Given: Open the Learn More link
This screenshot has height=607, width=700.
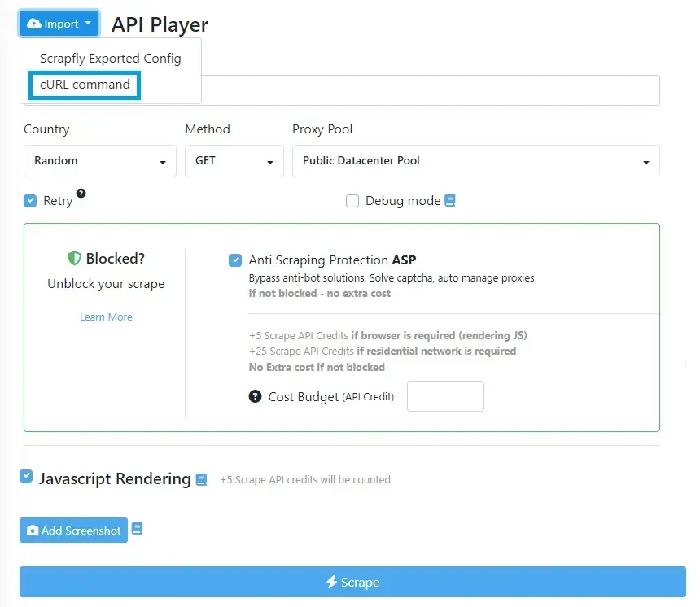Looking at the screenshot, I should (106, 317).
